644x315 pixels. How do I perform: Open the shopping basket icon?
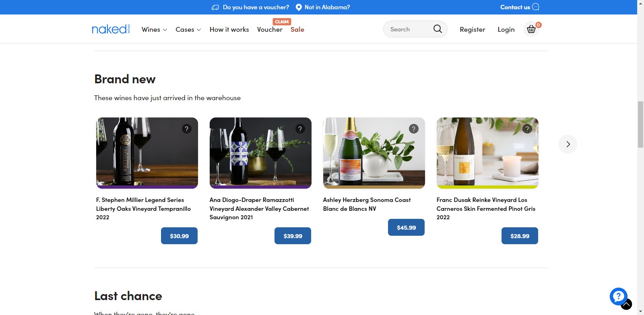pyautogui.click(x=531, y=29)
